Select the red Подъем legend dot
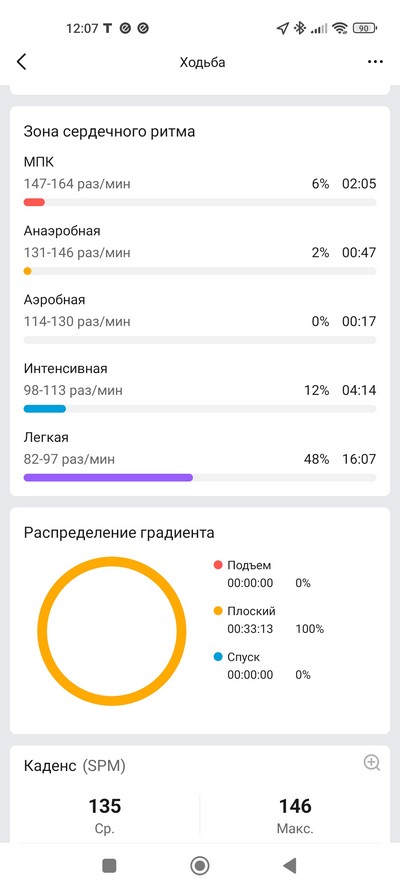This screenshot has height=889, width=400. [x=218, y=565]
